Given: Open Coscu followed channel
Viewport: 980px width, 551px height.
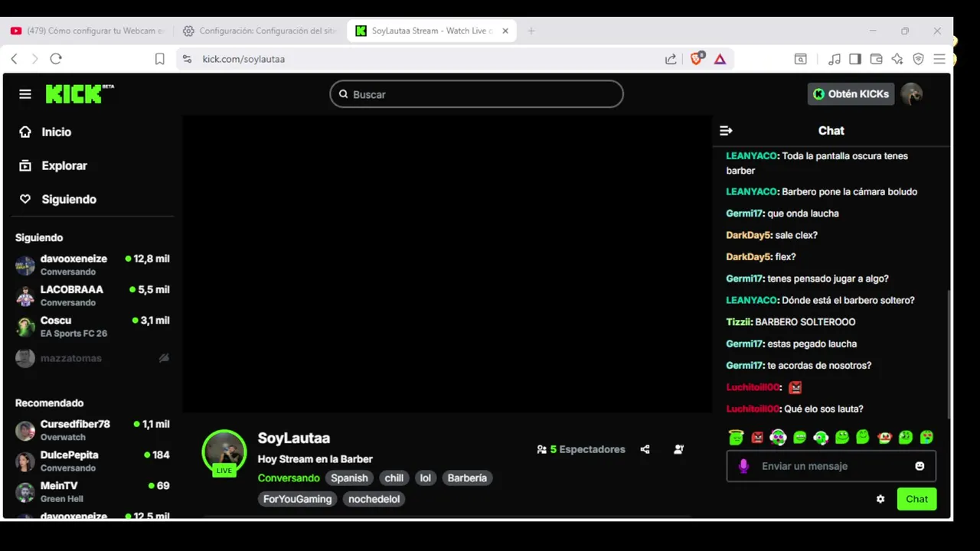Looking at the screenshot, I should click(93, 326).
